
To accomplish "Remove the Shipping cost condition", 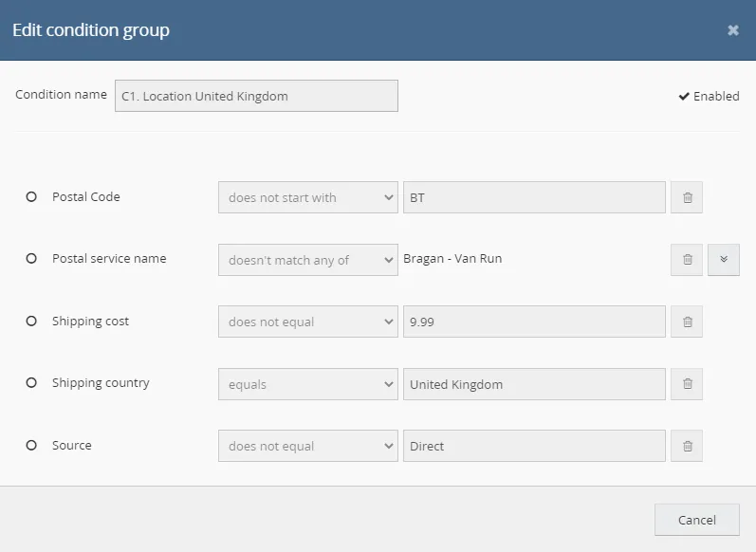I will (x=686, y=322).
